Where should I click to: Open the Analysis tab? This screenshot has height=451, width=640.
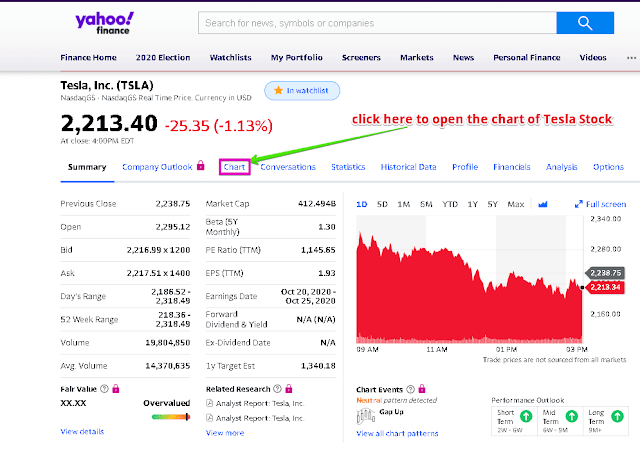[562, 167]
